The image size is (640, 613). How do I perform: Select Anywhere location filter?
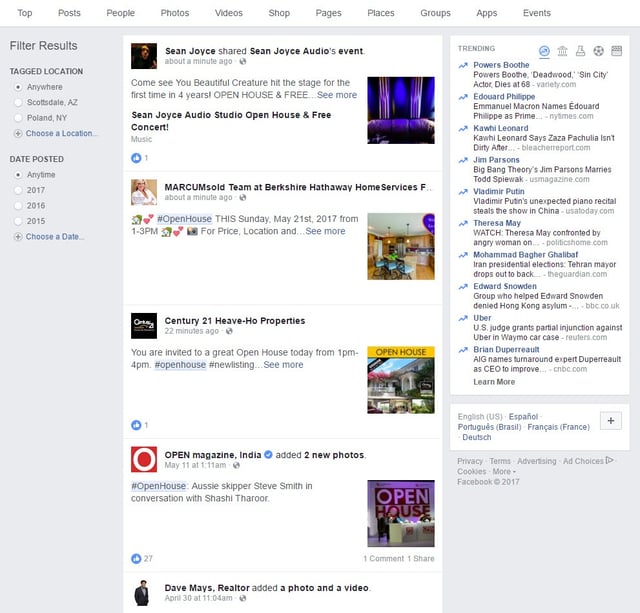coord(18,87)
